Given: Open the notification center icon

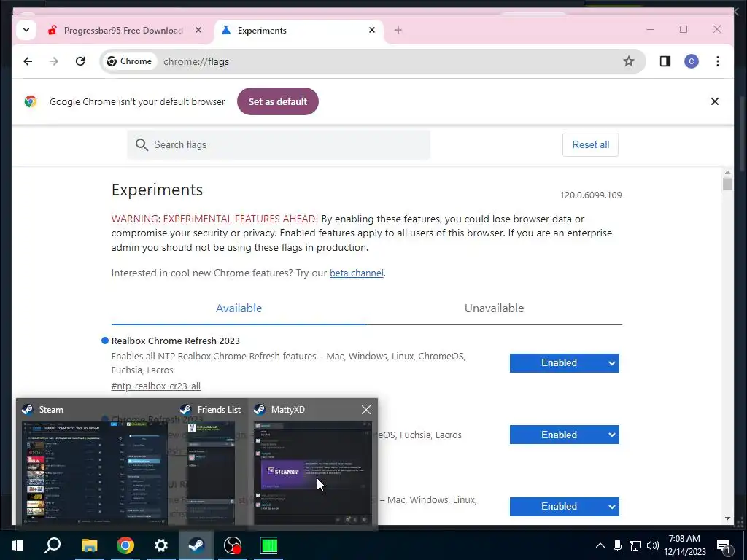Looking at the screenshot, I should pyautogui.click(x=724, y=545).
